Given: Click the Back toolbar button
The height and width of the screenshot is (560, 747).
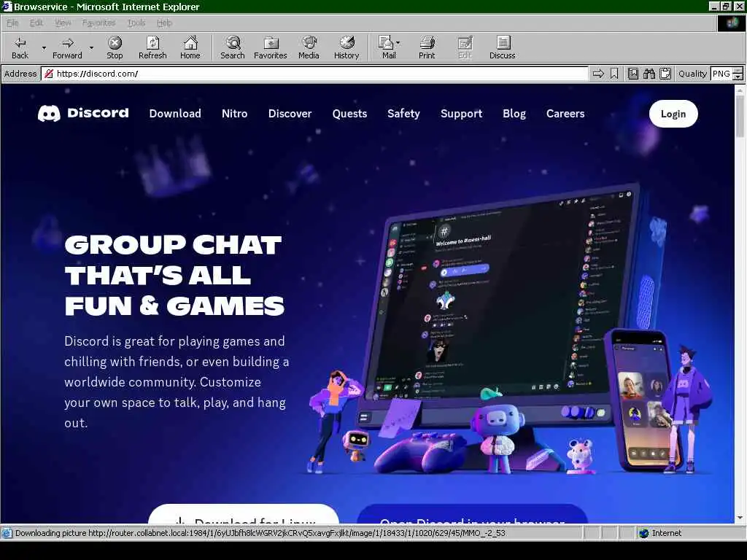Looking at the screenshot, I should tap(20, 47).
